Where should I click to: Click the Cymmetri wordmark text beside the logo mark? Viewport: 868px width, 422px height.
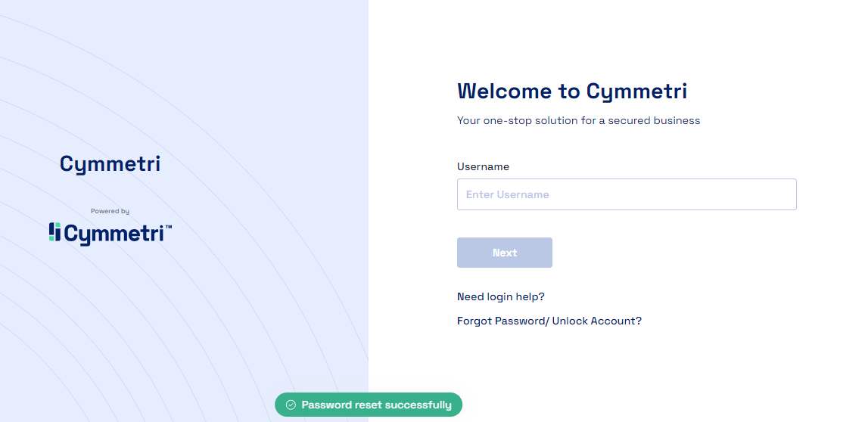click(114, 234)
